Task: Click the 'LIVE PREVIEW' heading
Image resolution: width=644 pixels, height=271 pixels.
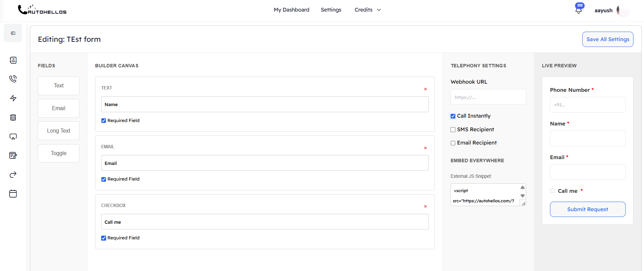Action: click(x=559, y=66)
